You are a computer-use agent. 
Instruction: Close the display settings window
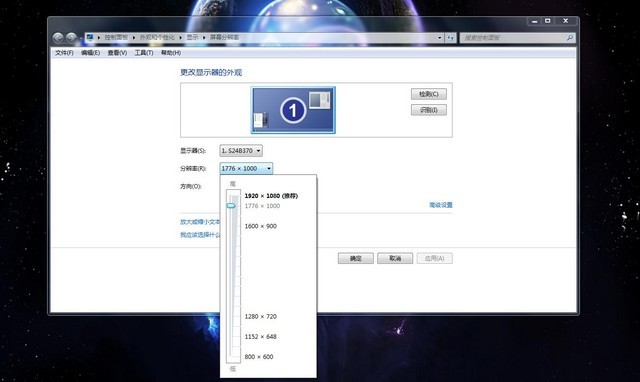click(x=566, y=21)
